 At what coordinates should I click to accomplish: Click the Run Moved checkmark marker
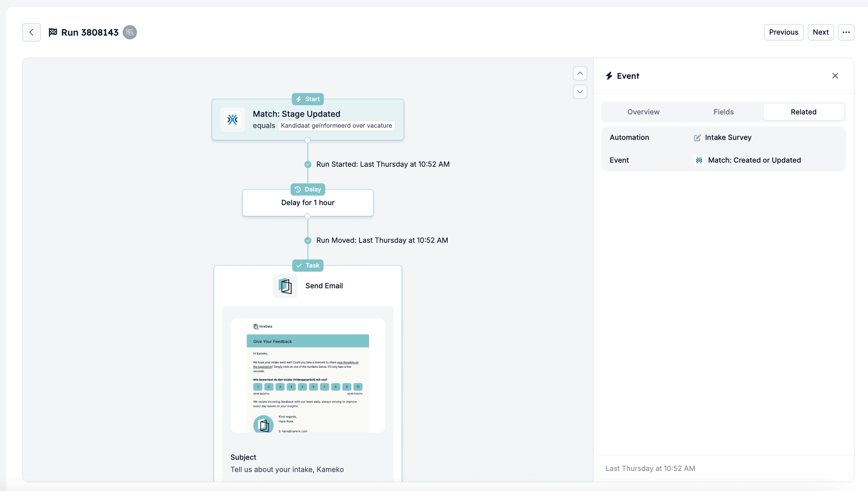308,240
